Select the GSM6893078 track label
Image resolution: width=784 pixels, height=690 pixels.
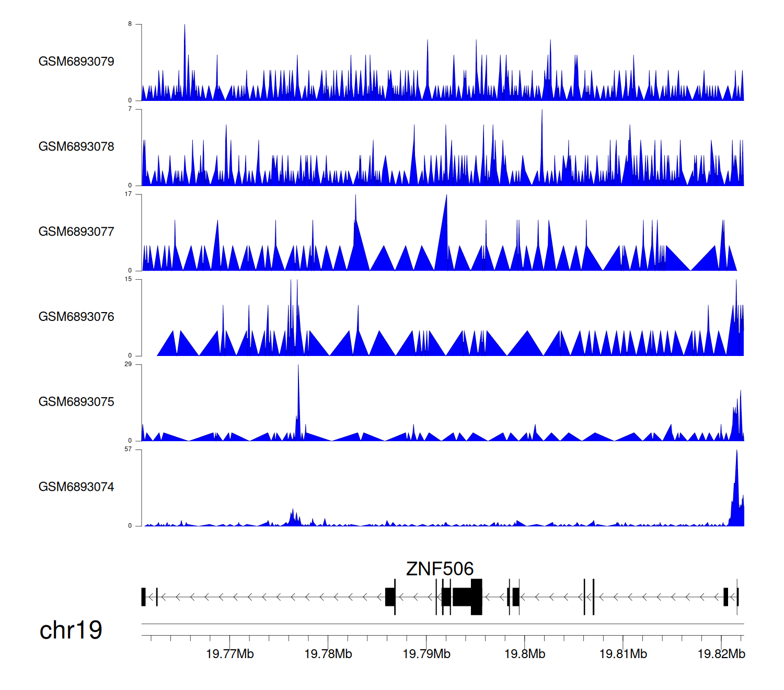click(76, 147)
